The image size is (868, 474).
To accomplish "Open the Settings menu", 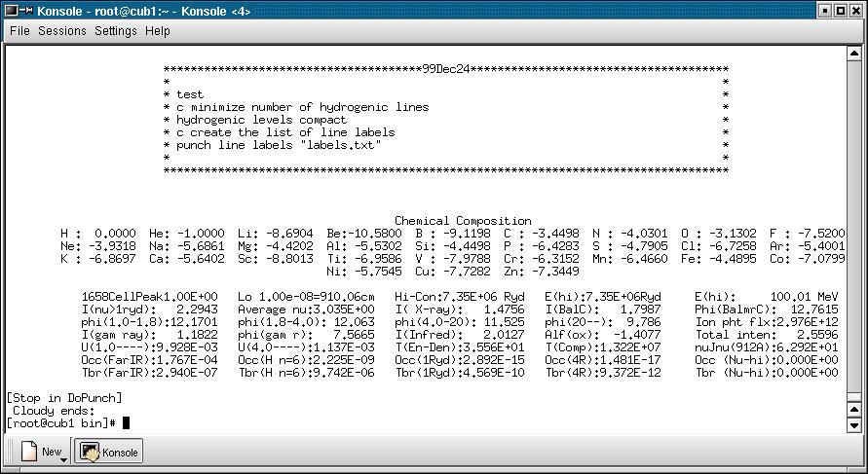I will pos(115,31).
